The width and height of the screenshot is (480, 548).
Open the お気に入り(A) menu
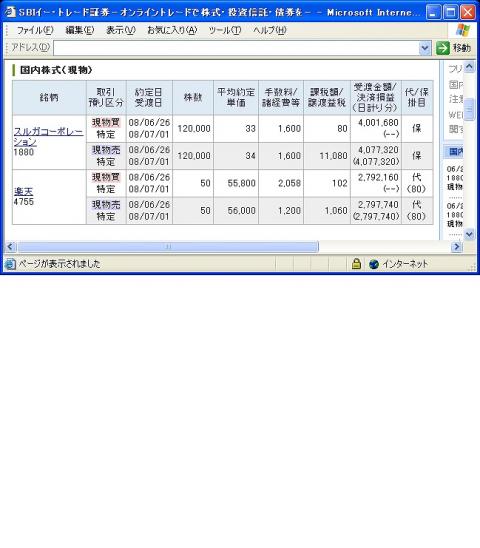click(172, 30)
